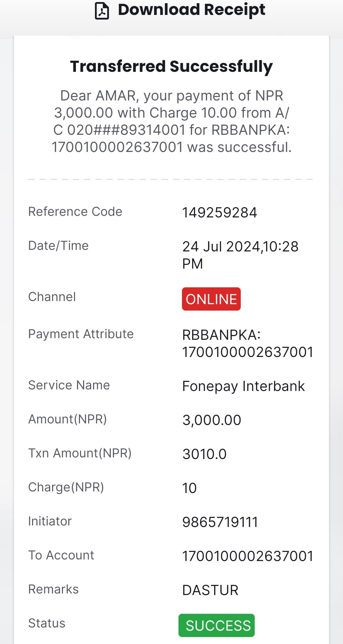The image size is (343, 644).
Task: Click the charge value 10
Action: point(190,488)
